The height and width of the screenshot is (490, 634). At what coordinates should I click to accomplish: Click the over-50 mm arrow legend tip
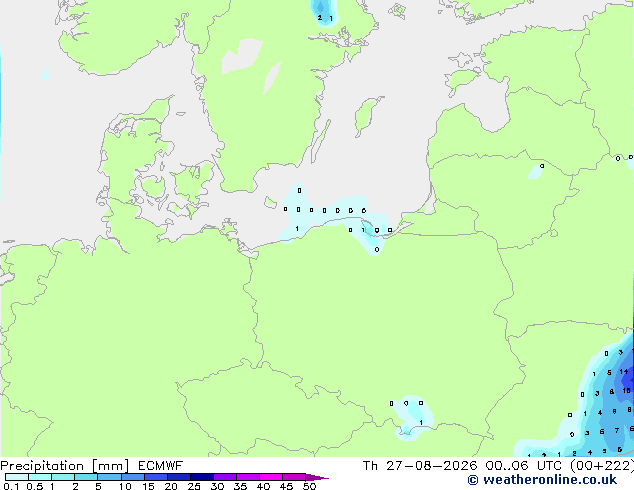(x=317, y=477)
